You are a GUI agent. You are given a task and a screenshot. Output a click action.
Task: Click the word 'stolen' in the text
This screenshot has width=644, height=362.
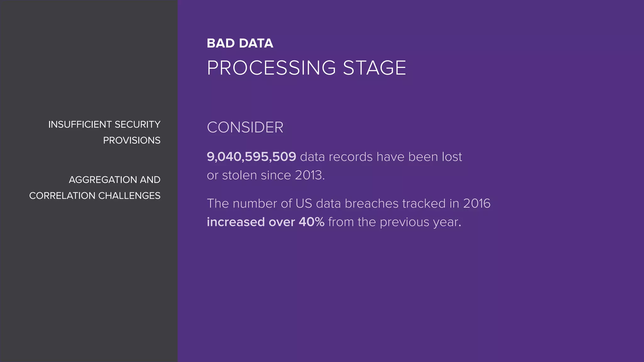239,175
